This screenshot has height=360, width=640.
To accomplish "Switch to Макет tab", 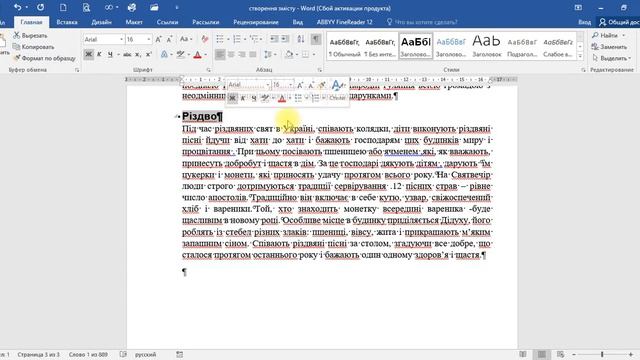I will click(x=134, y=22).
